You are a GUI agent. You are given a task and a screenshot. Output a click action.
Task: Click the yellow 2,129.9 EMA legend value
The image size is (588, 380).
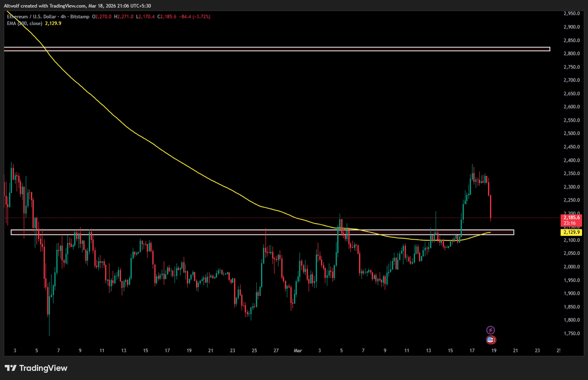click(x=53, y=23)
